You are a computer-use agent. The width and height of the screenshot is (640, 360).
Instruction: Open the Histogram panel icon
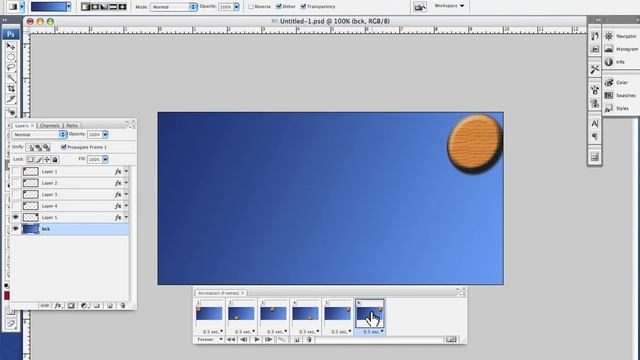click(609, 49)
